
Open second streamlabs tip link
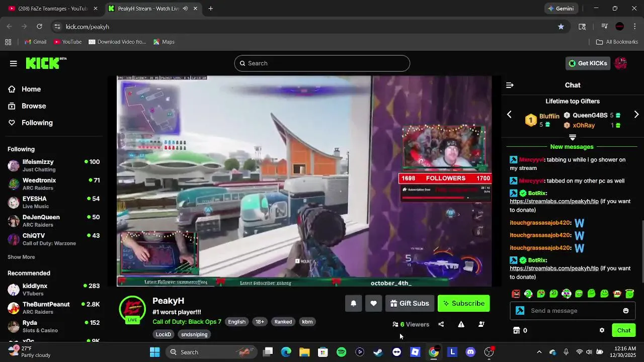[x=554, y=268]
